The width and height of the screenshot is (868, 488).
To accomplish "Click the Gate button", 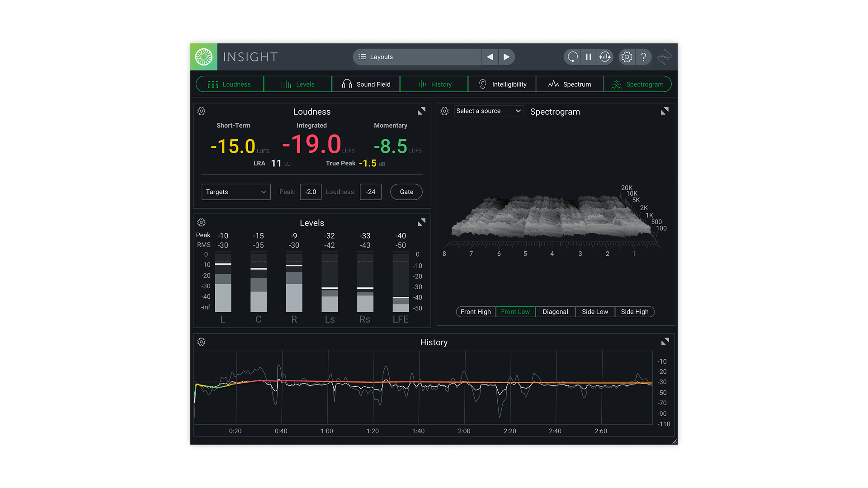I will [406, 192].
